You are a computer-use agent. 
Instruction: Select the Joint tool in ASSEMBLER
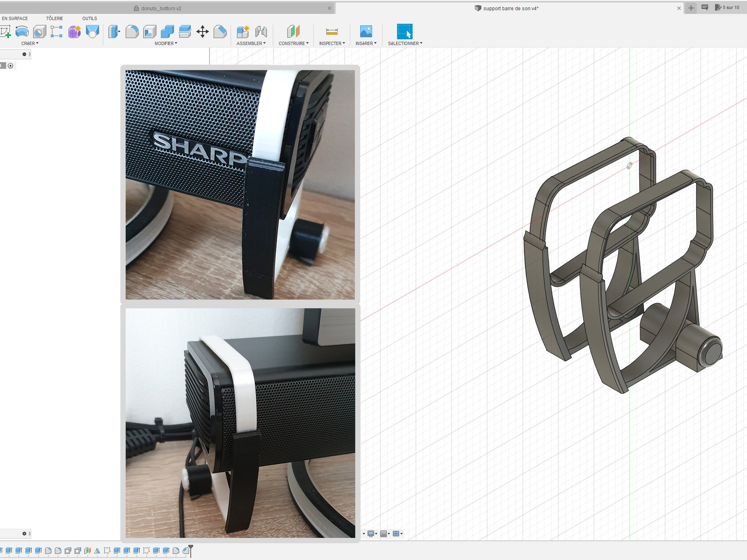point(261,32)
